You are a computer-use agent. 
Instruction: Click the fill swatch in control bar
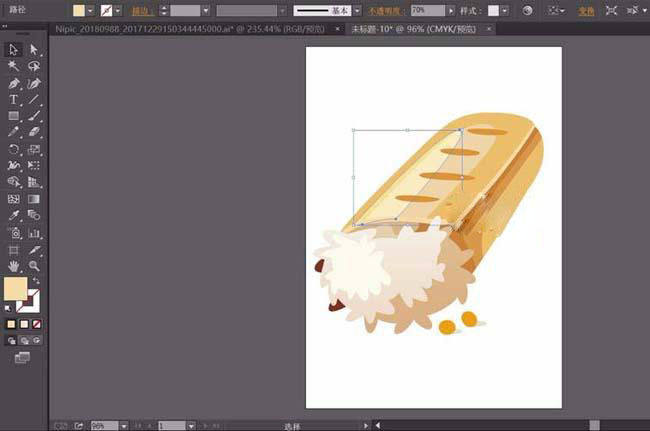click(x=79, y=10)
